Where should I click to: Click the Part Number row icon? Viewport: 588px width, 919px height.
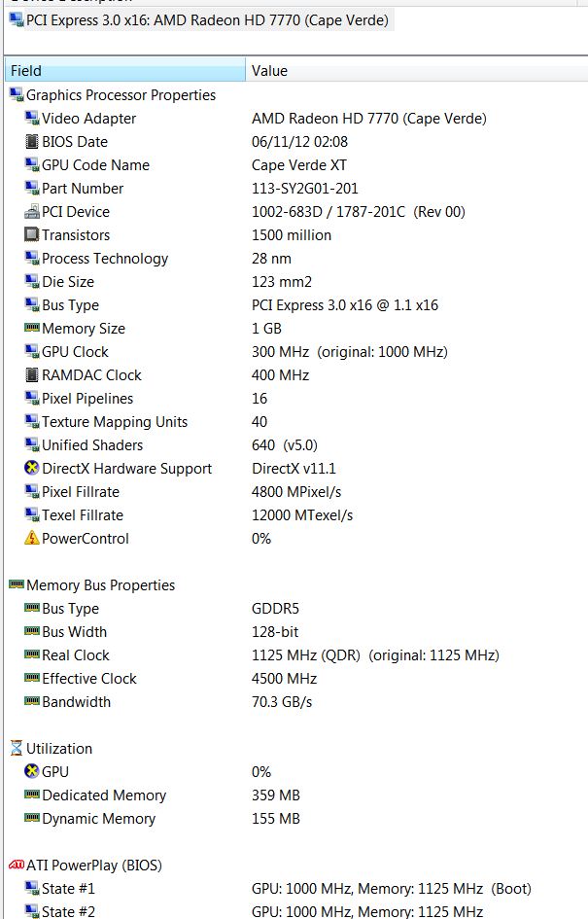32,188
